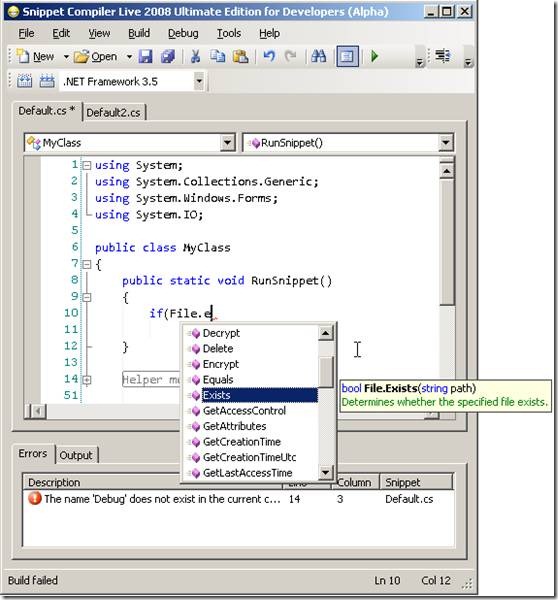Save the current snippet with floppy icon

tap(145, 56)
